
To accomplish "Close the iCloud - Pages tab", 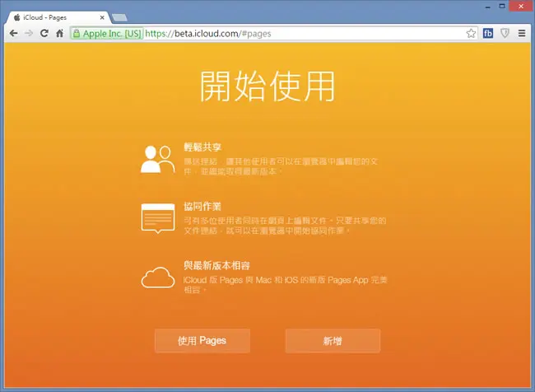I will click(102, 17).
